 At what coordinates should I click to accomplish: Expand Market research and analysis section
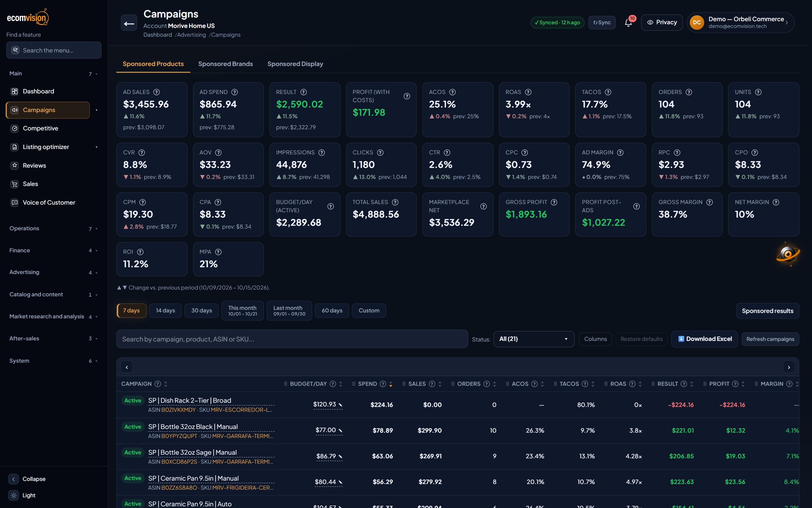coord(53,316)
